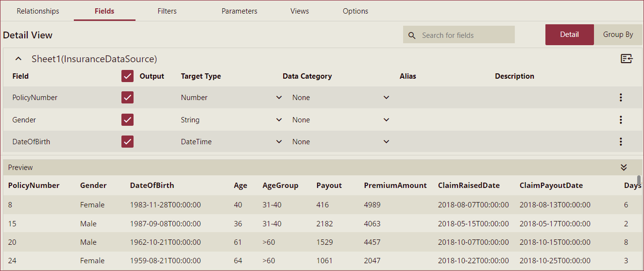Open the three-dot menu for the PolicyNumber row
The height and width of the screenshot is (271, 644).
click(621, 98)
